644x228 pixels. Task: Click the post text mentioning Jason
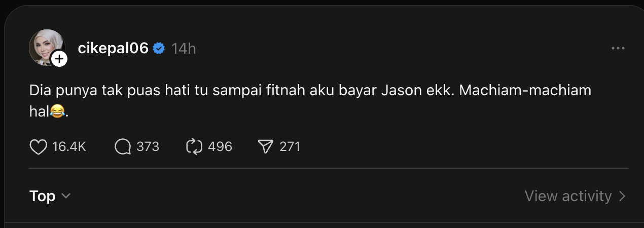(x=310, y=101)
